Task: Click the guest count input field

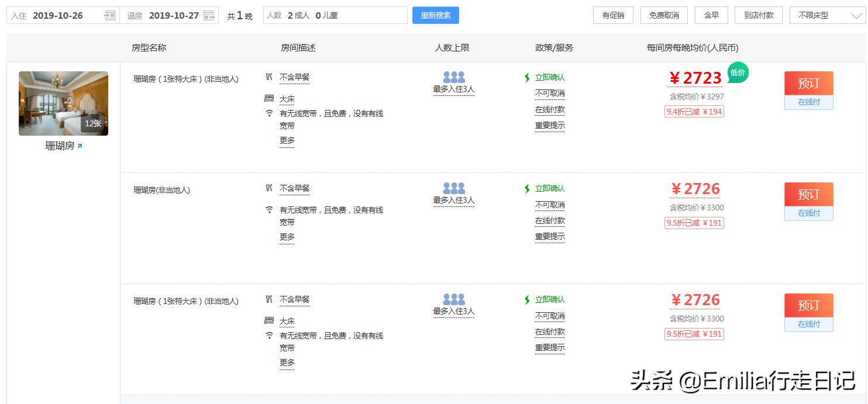Action: click(335, 16)
